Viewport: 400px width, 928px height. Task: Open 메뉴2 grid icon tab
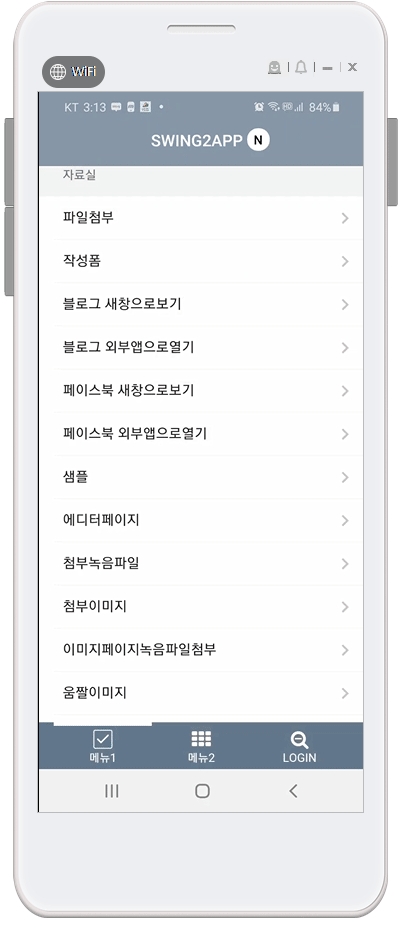click(x=201, y=739)
